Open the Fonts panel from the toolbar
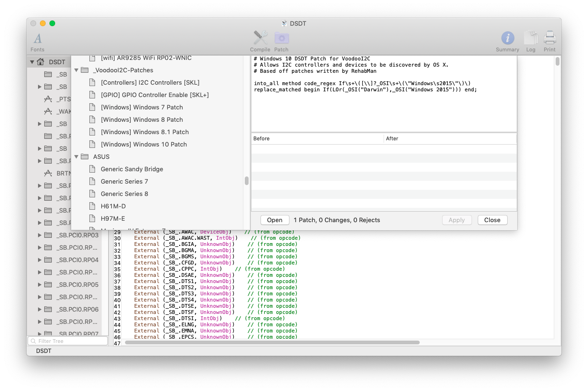The height and width of the screenshot is (391, 588). pos(38,42)
